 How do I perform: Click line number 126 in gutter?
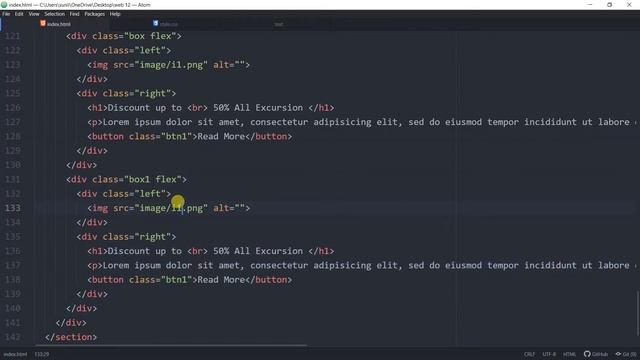[x=13, y=108]
